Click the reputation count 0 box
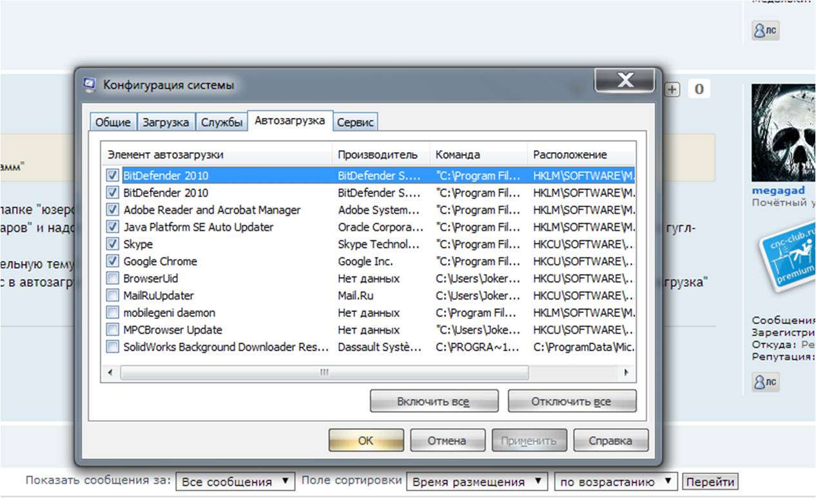The height and width of the screenshot is (504, 816). (699, 89)
